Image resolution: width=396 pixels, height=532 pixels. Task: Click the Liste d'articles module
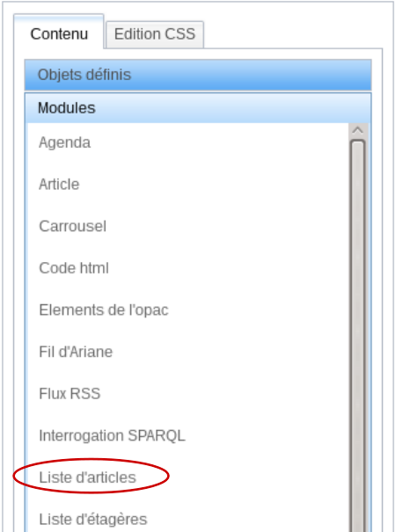coord(88,477)
